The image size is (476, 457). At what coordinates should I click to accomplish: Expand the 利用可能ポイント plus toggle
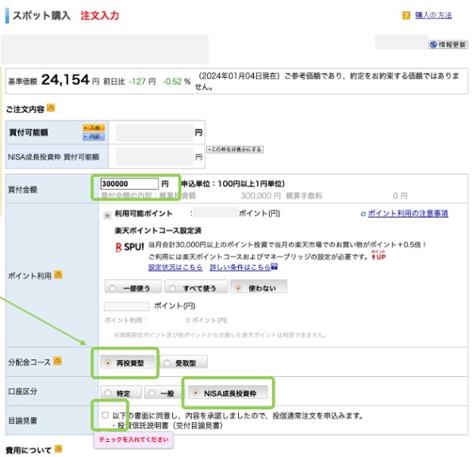(x=107, y=213)
